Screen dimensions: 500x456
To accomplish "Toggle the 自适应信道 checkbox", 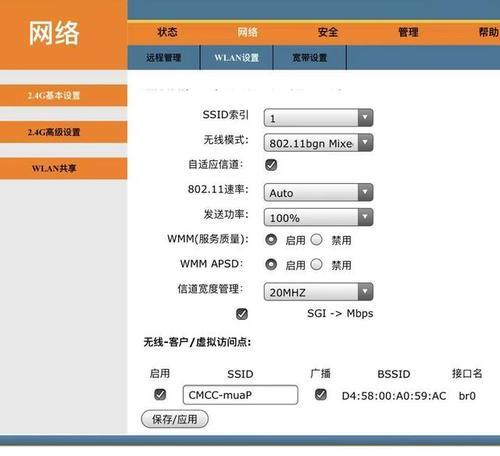I will pos(271,165).
